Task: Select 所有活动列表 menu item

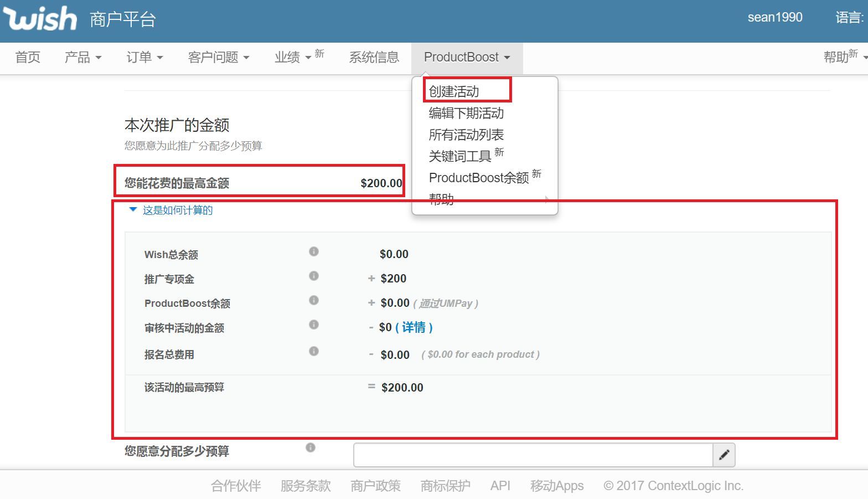Action: pyautogui.click(x=466, y=135)
